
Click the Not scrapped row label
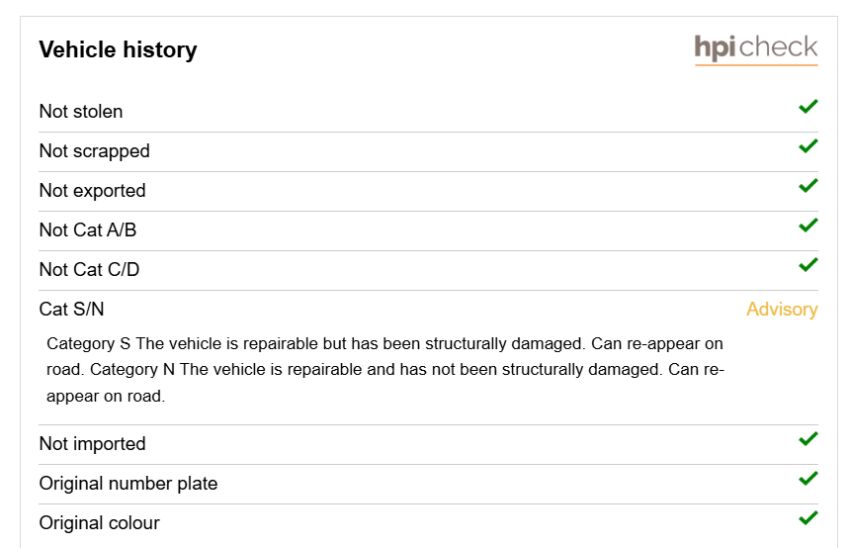(x=94, y=151)
